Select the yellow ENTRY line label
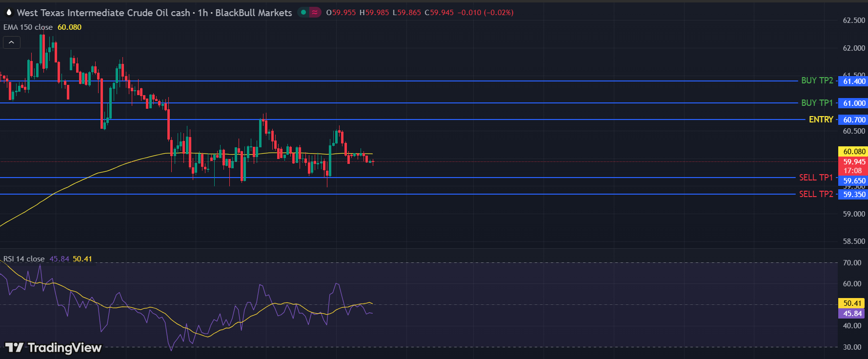This screenshot has height=359, width=868. click(x=821, y=120)
